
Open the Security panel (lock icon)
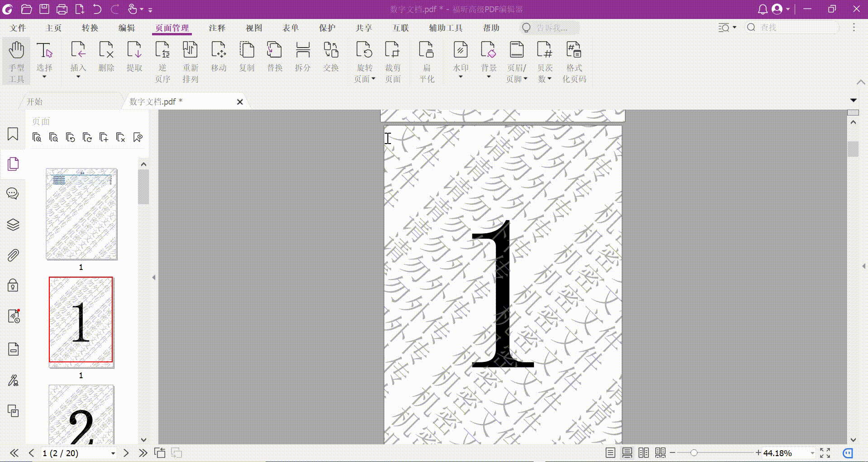13,285
